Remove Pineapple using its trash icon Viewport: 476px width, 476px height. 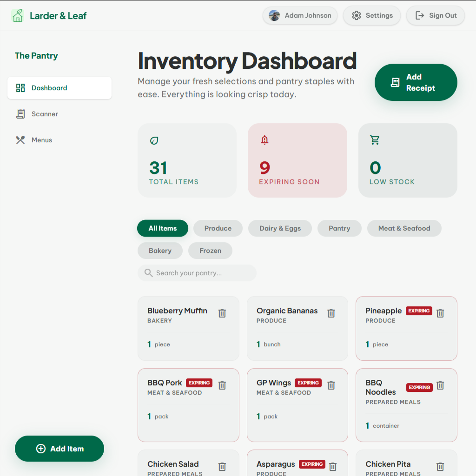(x=440, y=313)
